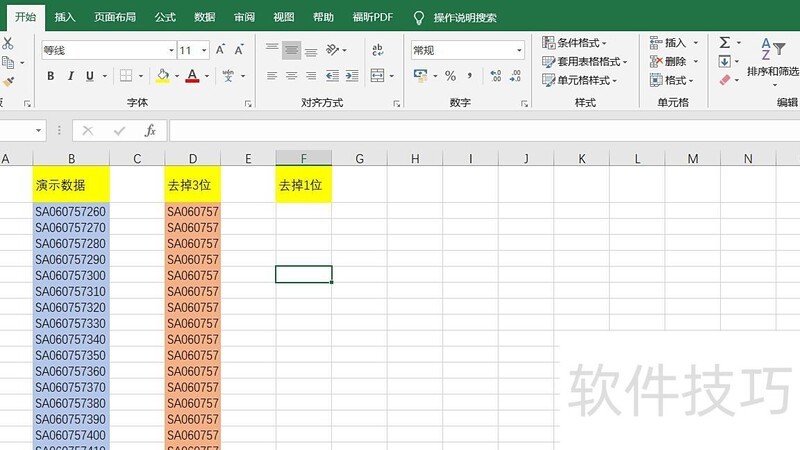Open the 等线 font name dropdown

point(171,50)
